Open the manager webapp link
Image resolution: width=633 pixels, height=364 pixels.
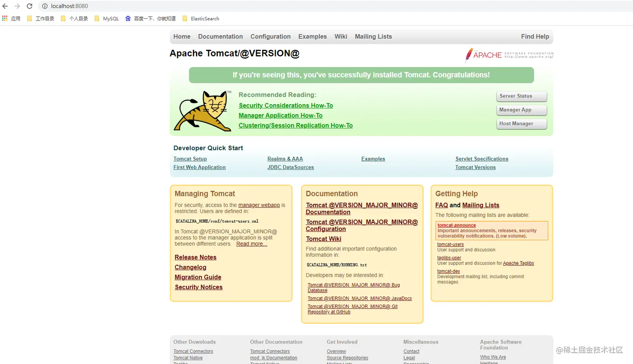(259, 205)
